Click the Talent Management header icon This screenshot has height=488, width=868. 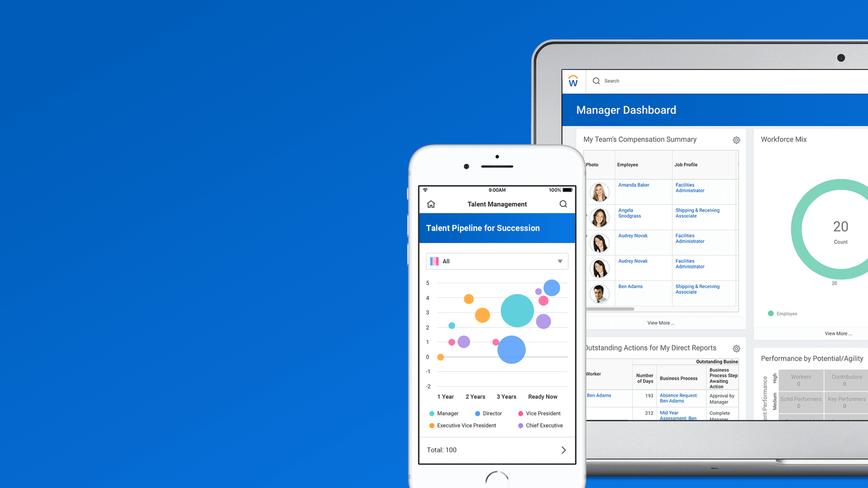click(x=432, y=204)
